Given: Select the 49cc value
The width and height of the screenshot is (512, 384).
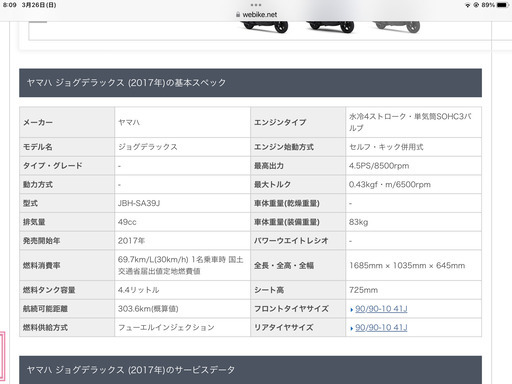Looking at the screenshot, I should [x=127, y=222].
